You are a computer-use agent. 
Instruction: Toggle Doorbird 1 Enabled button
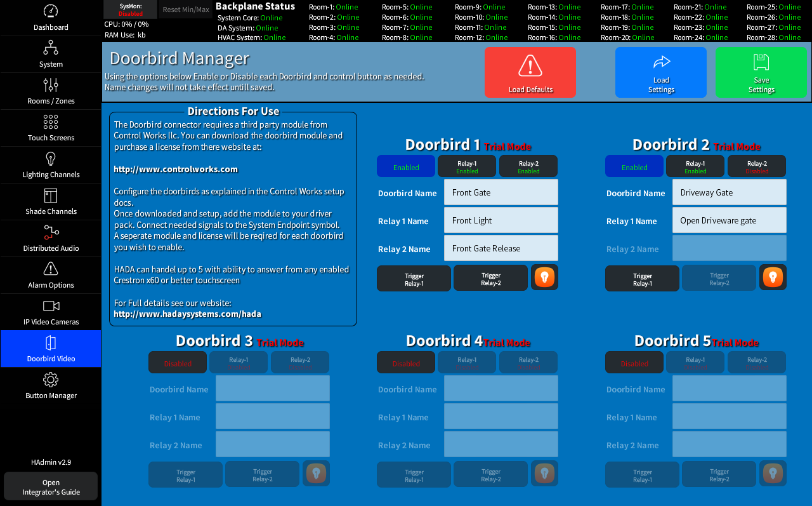pyautogui.click(x=406, y=166)
